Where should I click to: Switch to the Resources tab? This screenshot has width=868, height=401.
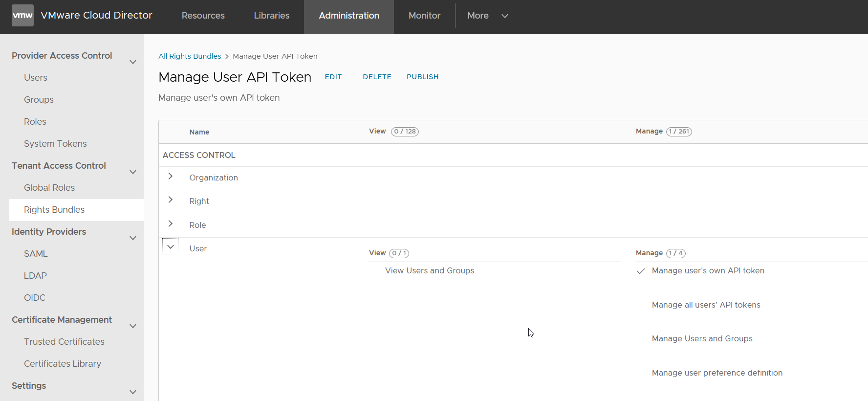click(x=203, y=16)
